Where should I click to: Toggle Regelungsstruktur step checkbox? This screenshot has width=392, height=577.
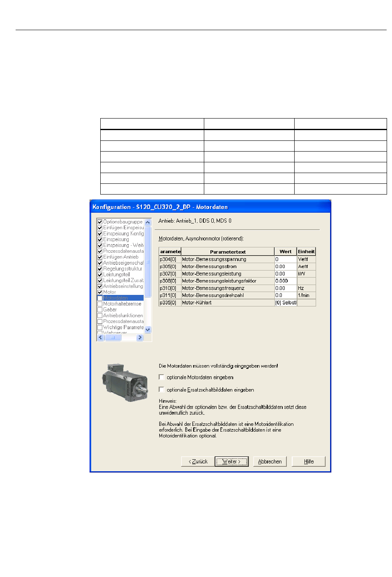(x=100, y=268)
